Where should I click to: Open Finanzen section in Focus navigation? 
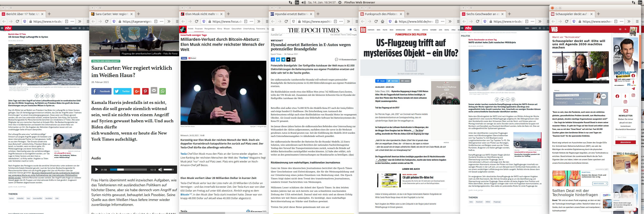[199, 29]
